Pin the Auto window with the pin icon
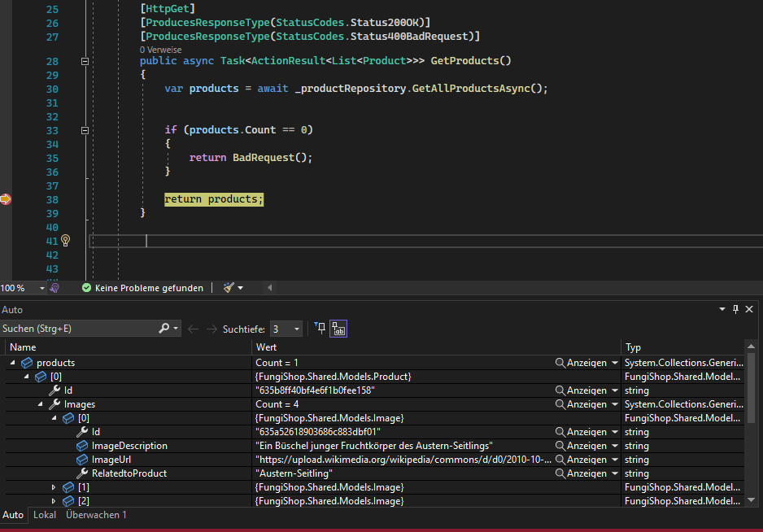 click(x=736, y=310)
